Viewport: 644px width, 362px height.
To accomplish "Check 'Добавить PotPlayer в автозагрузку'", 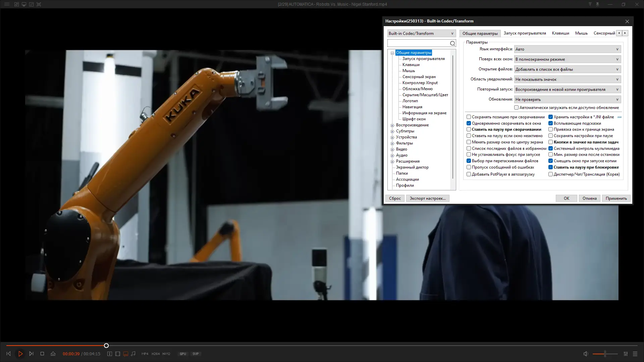I will tap(469, 174).
